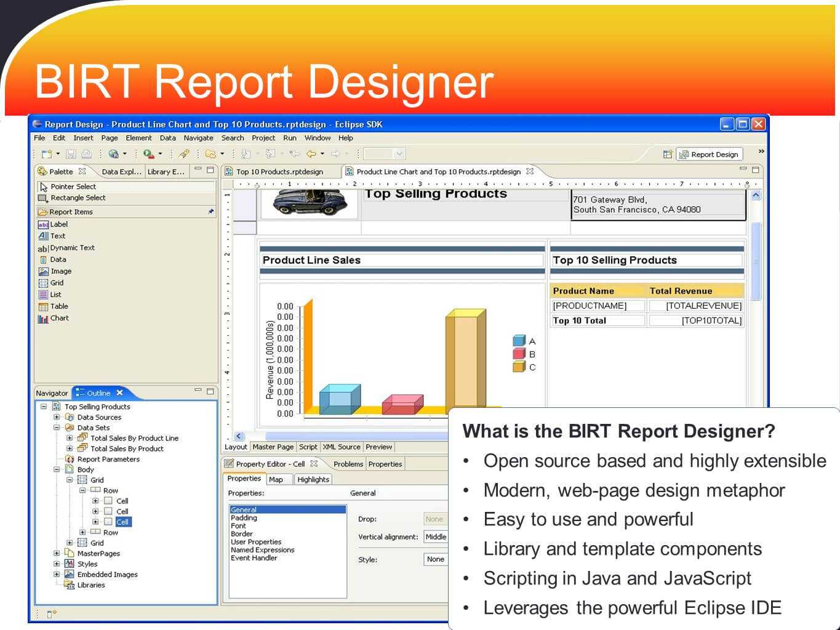Switch to the Data Explorer tab
Image resolution: width=840 pixels, height=630 pixels.
(x=121, y=172)
